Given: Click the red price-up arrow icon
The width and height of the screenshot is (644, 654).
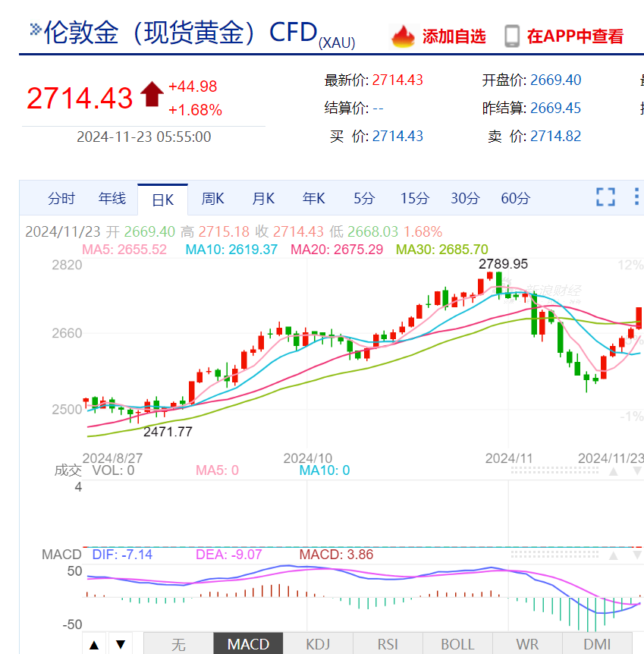Looking at the screenshot, I should pos(152,94).
